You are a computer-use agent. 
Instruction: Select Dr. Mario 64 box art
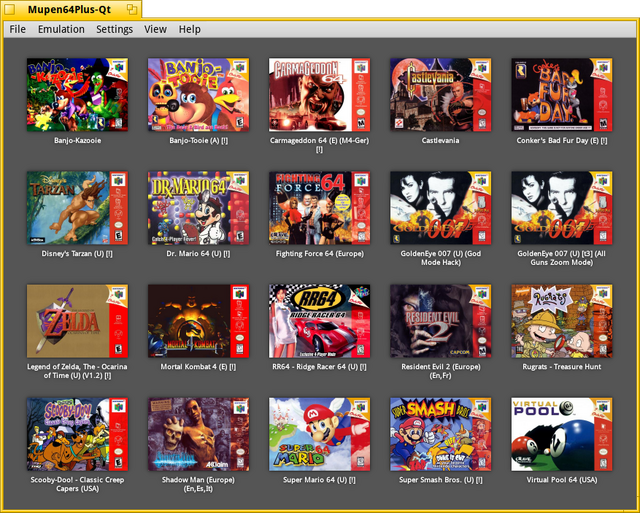(198, 208)
